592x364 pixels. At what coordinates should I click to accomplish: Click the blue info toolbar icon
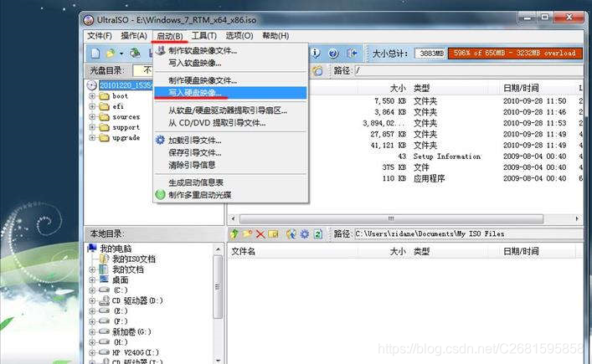click(316, 54)
